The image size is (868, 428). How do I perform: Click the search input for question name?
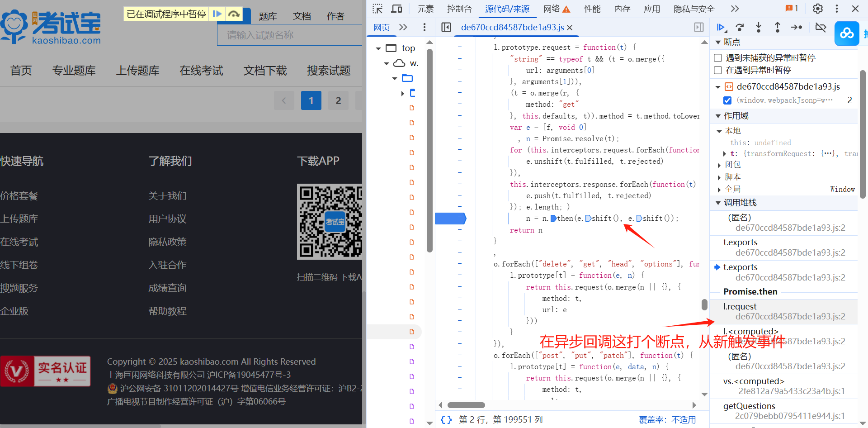point(290,35)
